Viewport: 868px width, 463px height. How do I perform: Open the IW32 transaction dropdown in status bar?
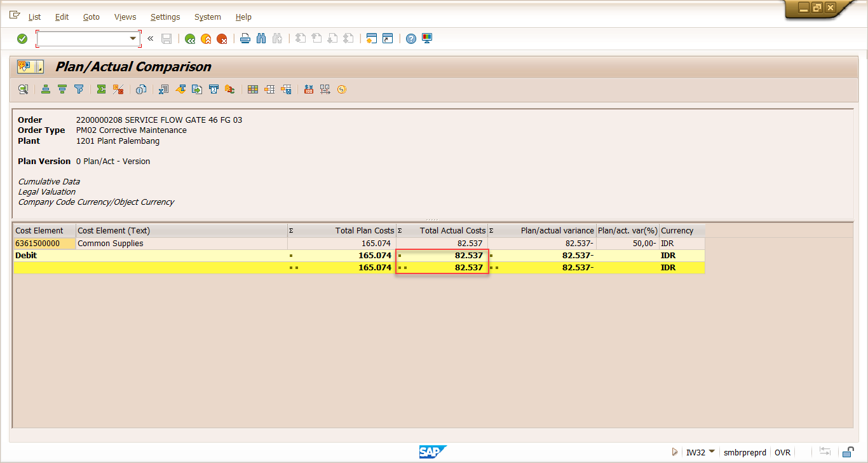[x=711, y=452]
